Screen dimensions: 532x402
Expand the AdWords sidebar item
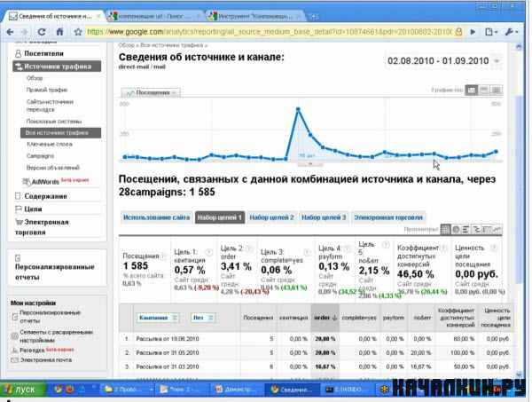pos(45,182)
